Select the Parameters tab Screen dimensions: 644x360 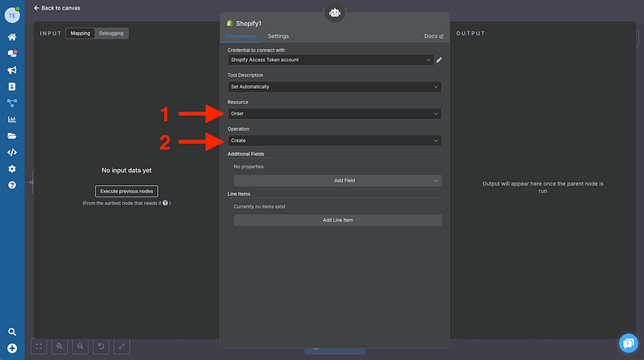[241, 36]
